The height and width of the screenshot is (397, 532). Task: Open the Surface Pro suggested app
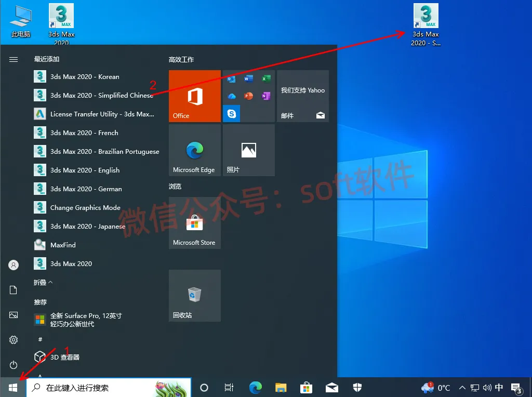(x=97, y=320)
